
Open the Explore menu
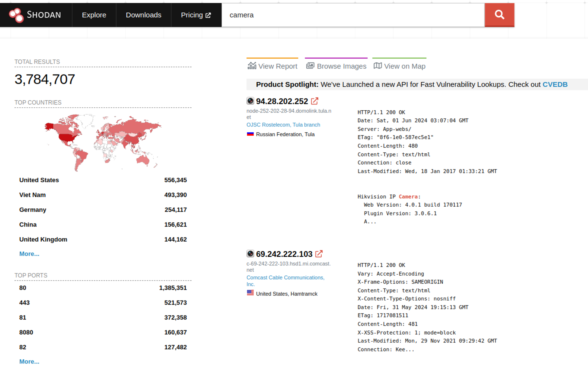[x=94, y=15]
